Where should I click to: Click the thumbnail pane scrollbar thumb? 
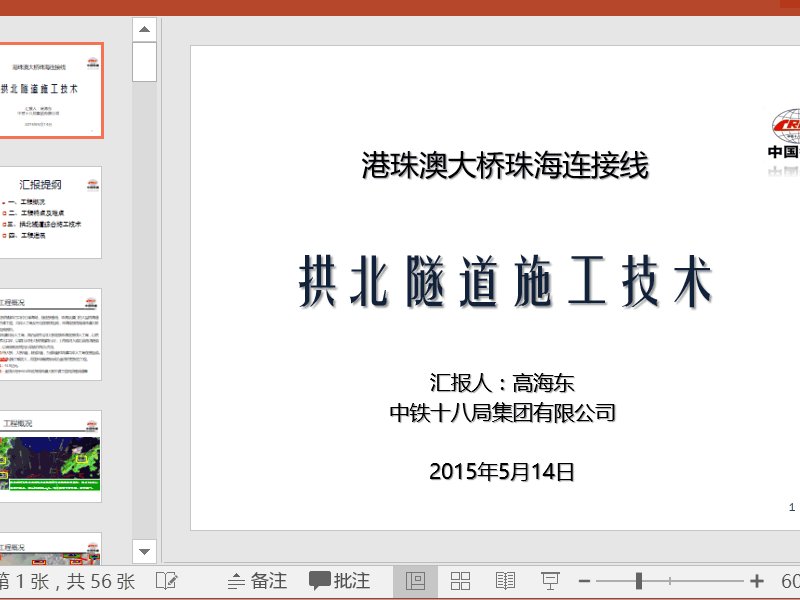tap(144, 62)
